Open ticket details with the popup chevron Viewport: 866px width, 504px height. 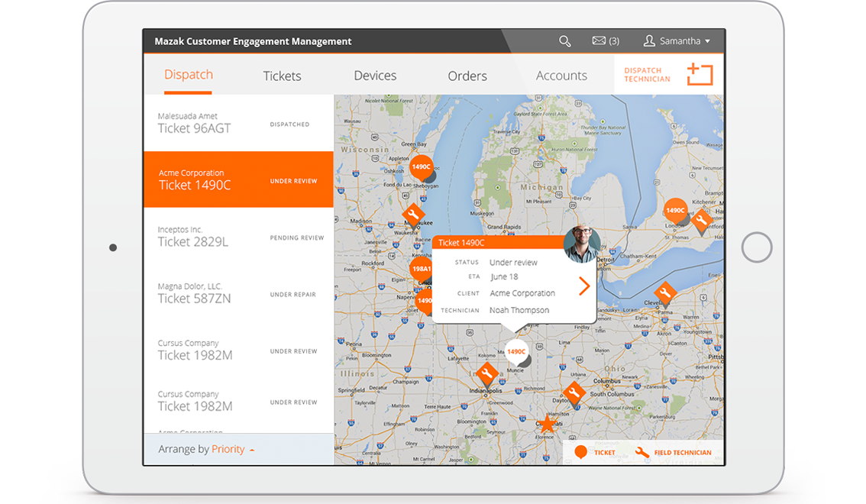click(584, 286)
